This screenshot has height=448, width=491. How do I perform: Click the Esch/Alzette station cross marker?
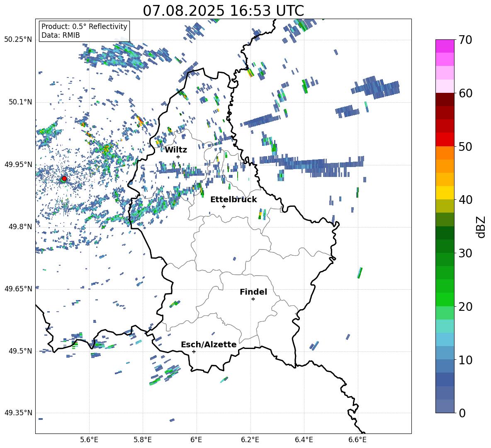[194, 351]
